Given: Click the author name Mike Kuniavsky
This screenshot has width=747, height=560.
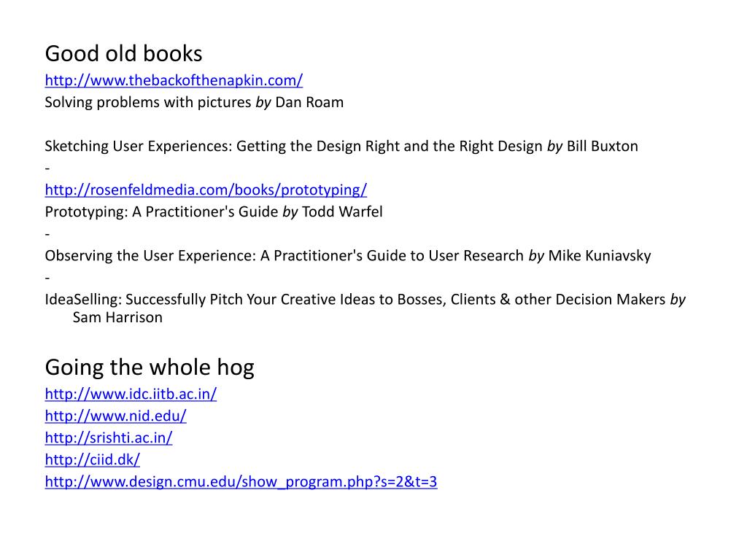Looking at the screenshot, I should coord(600,256).
